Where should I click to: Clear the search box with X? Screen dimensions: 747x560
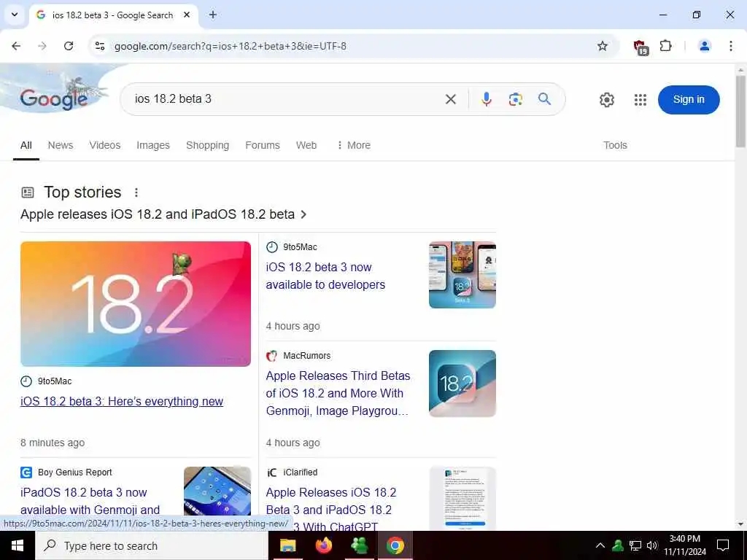click(451, 99)
